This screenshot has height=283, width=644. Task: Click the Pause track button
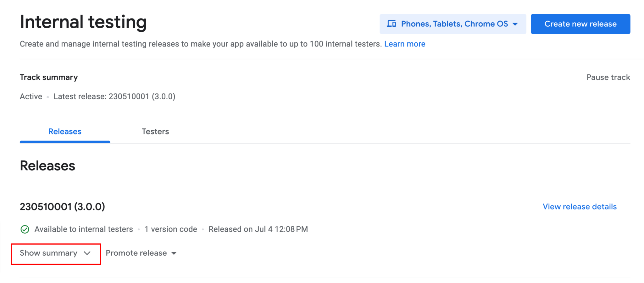click(x=608, y=77)
